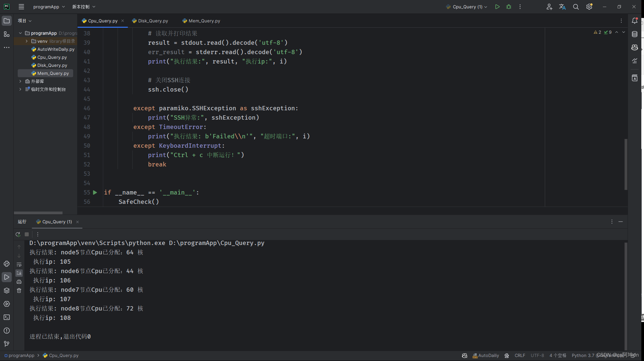This screenshot has width=644, height=361.
Task: Go to next highlighted error arrow
Action: coord(623,32)
